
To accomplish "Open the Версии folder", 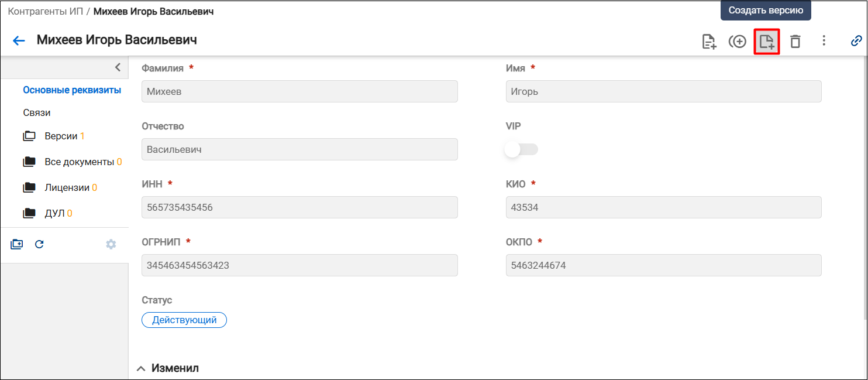I will point(54,136).
